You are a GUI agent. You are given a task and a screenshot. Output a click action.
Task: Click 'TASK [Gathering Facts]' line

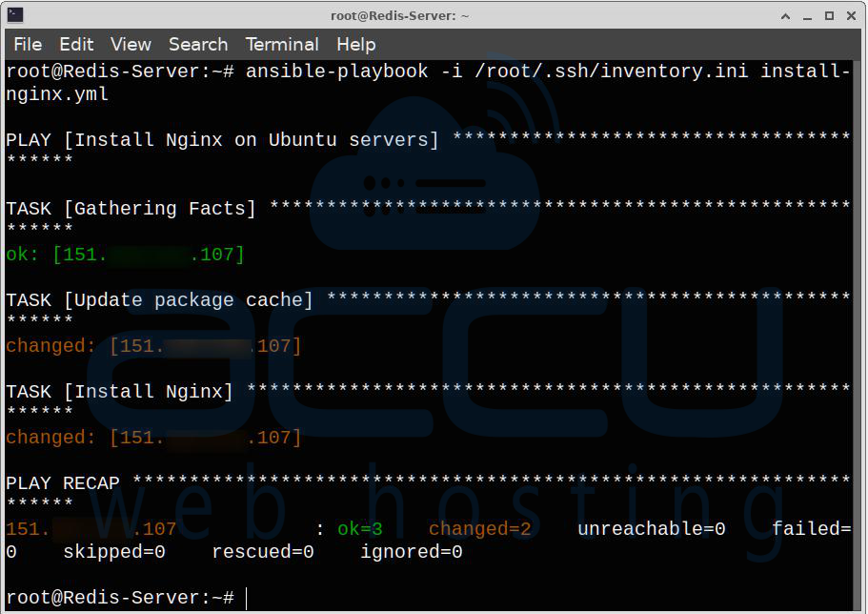click(x=131, y=209)
